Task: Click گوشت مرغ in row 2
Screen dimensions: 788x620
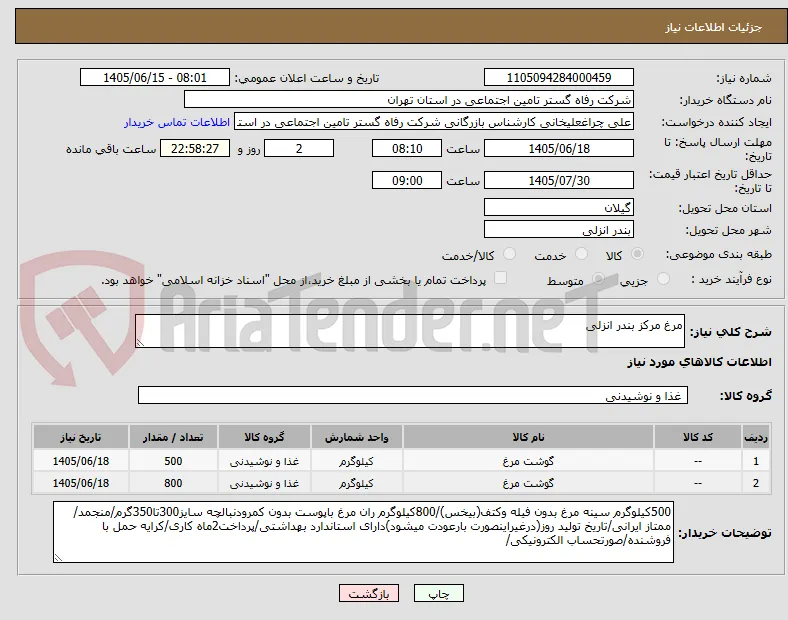Action: (528, 483)
